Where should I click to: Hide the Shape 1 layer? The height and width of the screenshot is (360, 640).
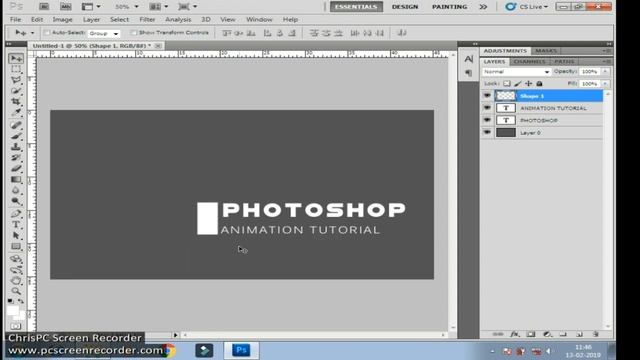coord(487,96)
